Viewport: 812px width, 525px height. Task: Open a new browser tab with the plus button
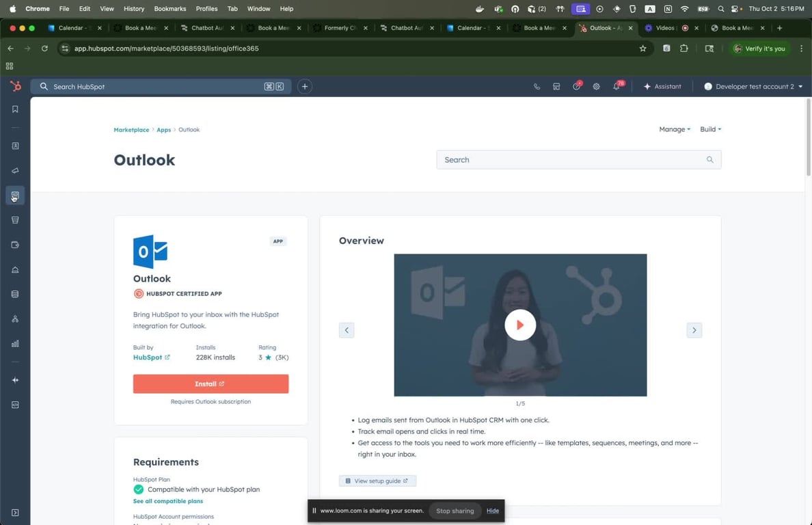point(779,28)
